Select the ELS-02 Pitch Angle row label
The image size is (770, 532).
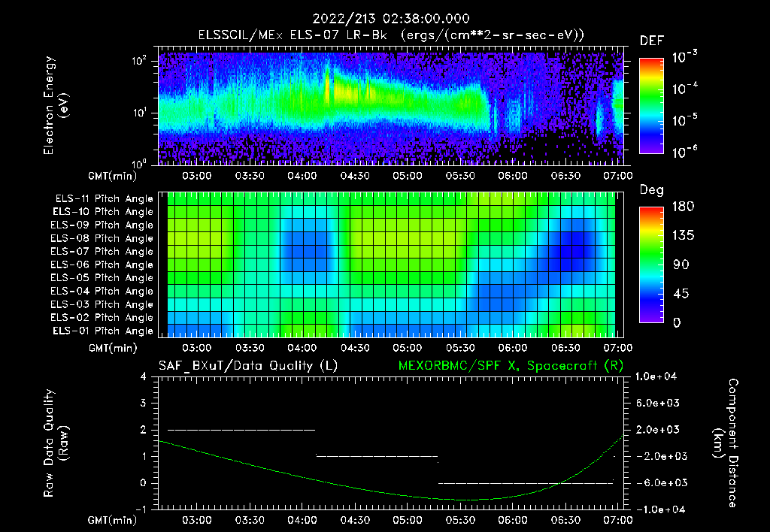[102, 318]
